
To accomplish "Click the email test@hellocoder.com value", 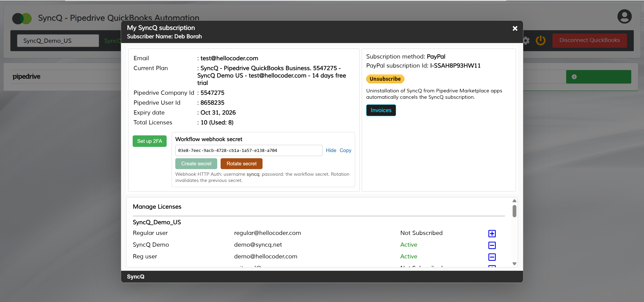I will pos(229,58).
